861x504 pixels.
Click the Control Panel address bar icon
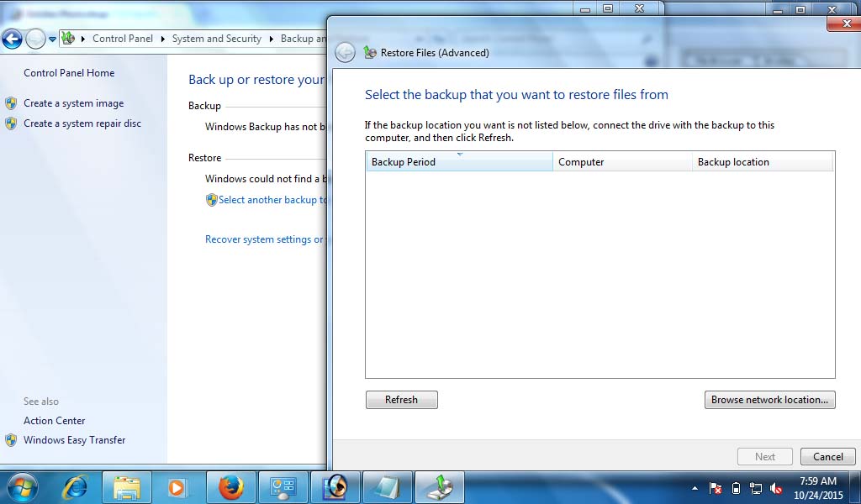[68, 39]
